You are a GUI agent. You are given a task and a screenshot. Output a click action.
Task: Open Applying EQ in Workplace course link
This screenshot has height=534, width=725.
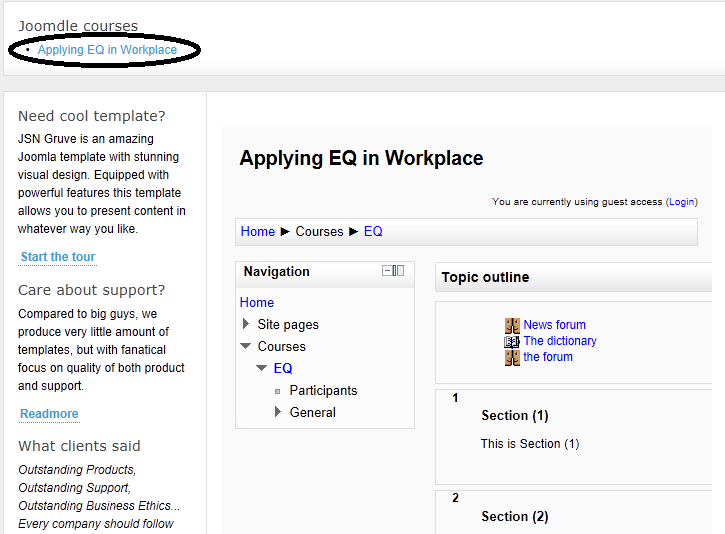click(107, 50)
